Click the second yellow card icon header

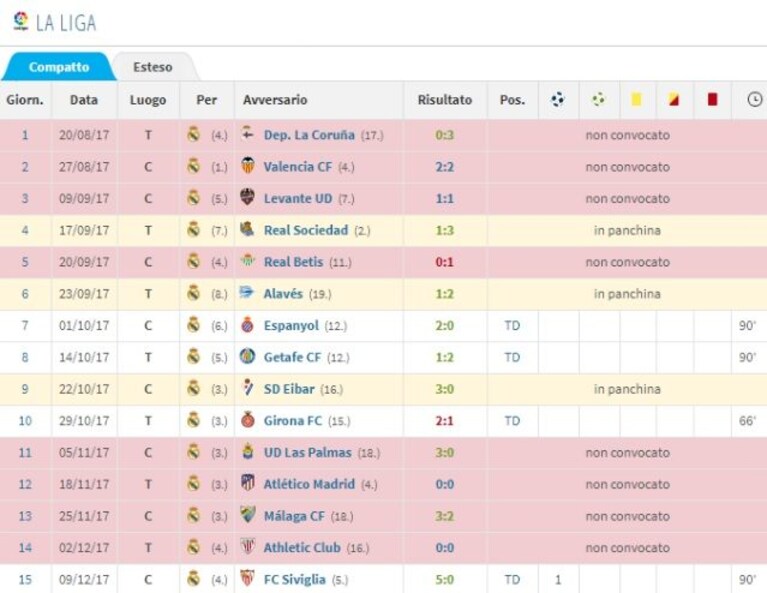[674, 100]
